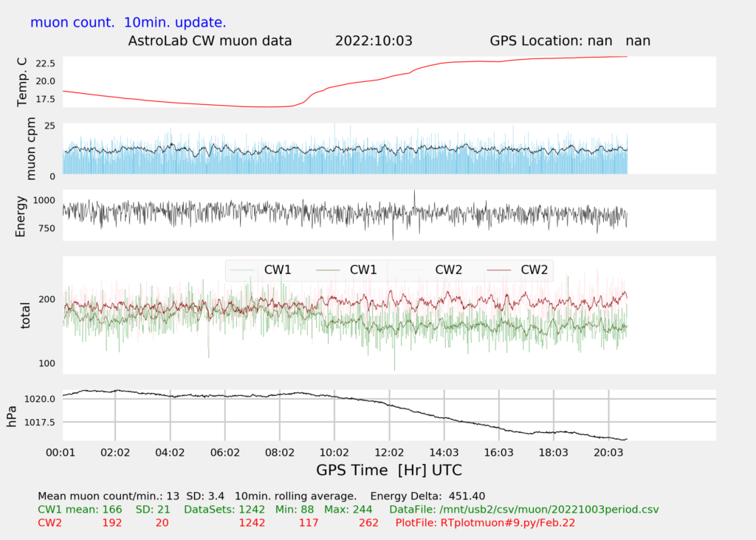This screenshot has width=756, height=540.
Task: Select the 20:03 time tick label
Action: pos(608,451)
